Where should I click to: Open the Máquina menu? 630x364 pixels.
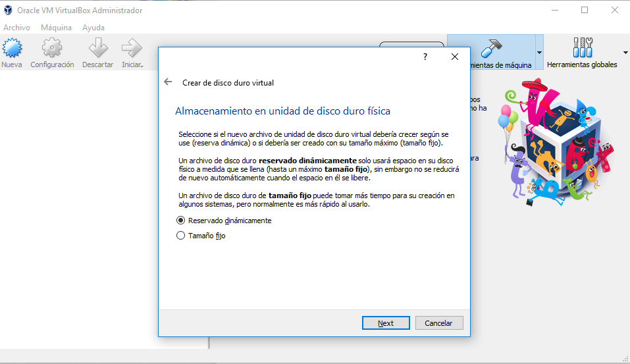coord(56,28)
